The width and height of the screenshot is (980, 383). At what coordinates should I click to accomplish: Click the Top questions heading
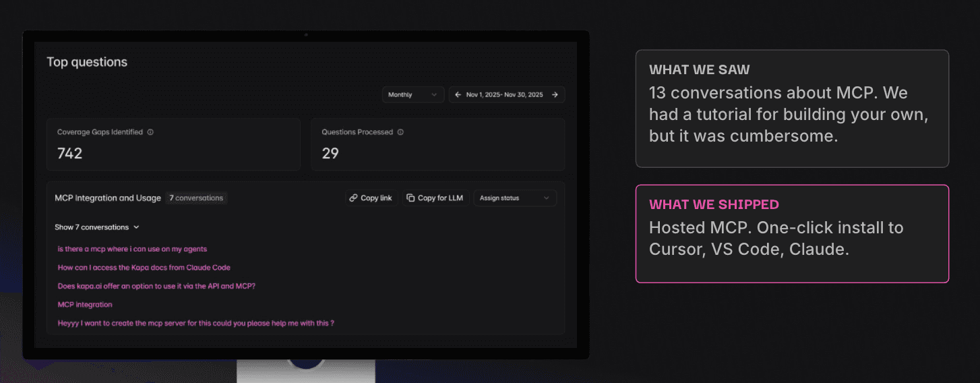tap(87, 62)
